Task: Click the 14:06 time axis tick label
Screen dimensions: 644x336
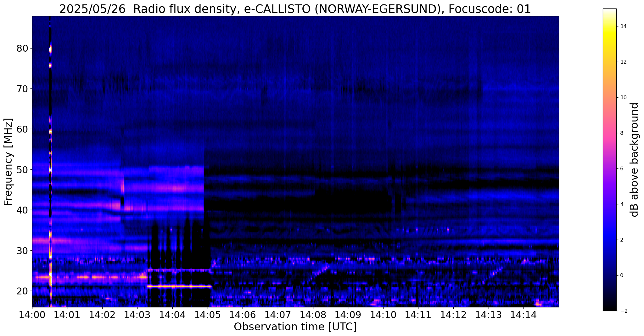Action: [243, 315]
